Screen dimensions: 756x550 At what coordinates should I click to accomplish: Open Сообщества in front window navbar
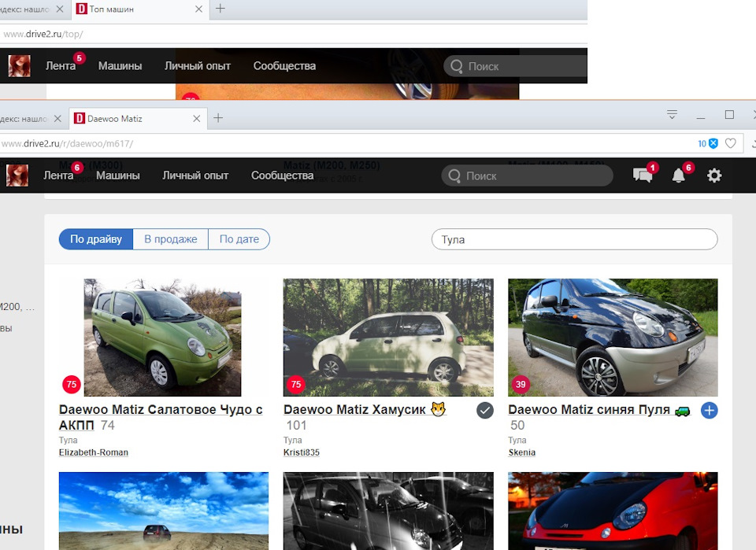click(282, 175)
